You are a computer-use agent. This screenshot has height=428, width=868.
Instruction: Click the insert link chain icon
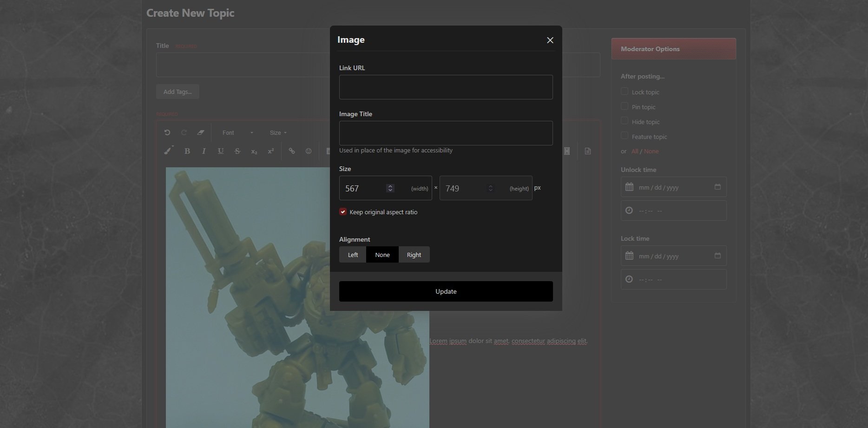(292, 151)
